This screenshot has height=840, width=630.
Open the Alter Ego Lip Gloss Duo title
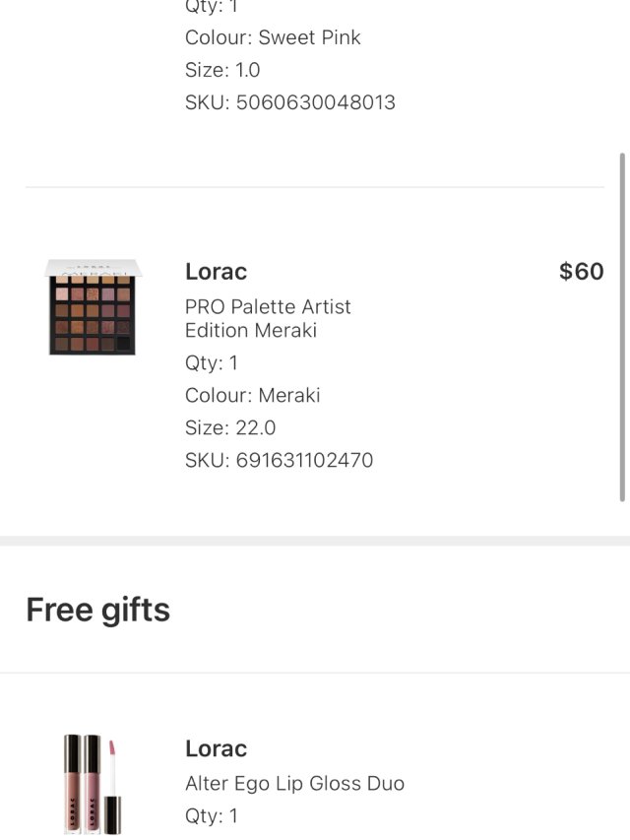tap(294, 784)
